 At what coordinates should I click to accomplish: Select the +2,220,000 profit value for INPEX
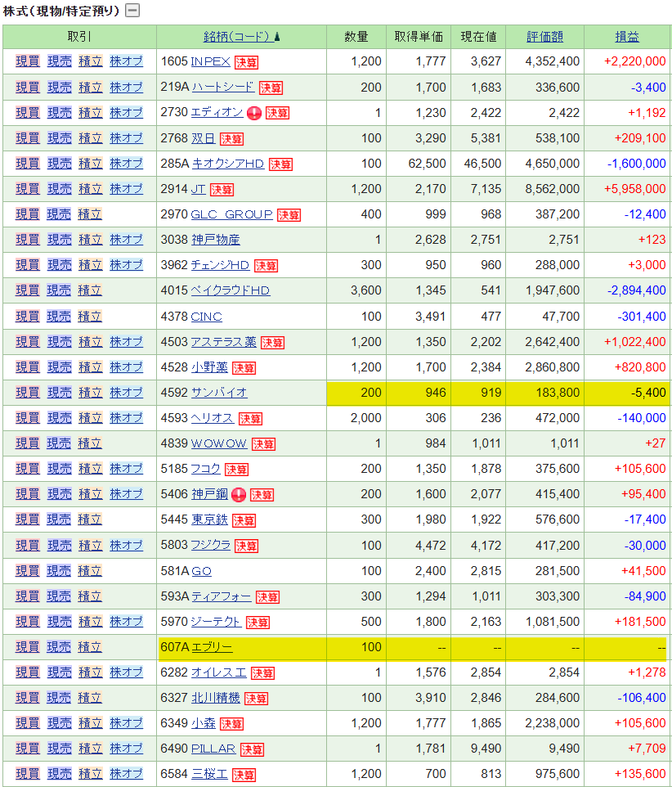pos(635,61)
